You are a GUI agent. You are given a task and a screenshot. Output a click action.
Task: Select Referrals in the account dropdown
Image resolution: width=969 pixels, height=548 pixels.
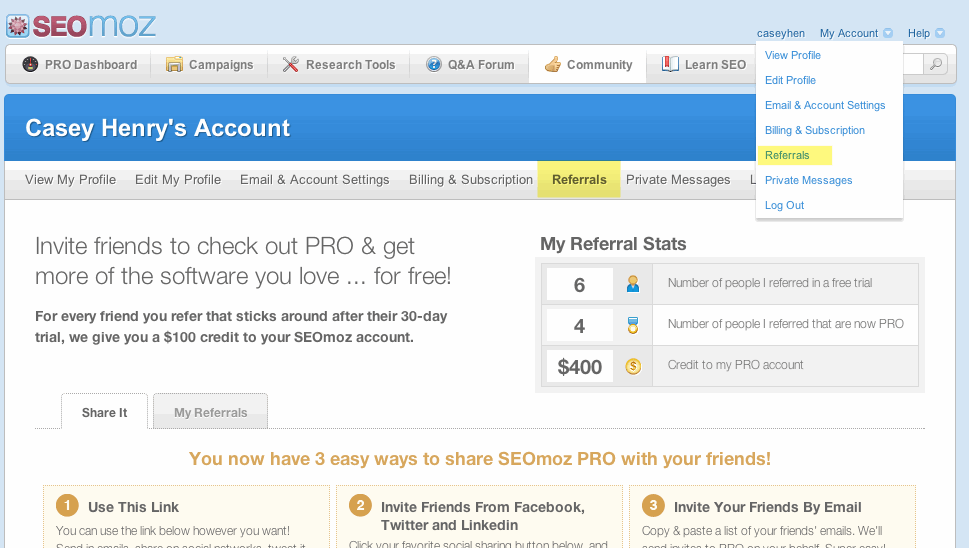tap(787, 155)
